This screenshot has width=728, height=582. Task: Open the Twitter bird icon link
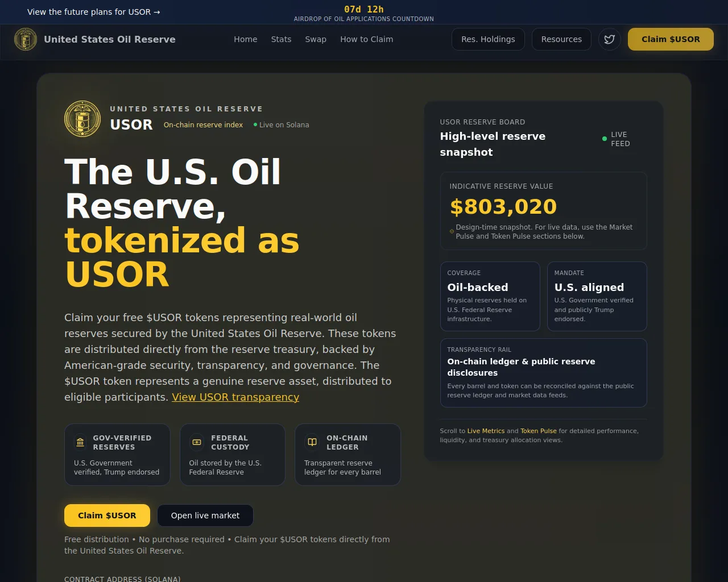pyautogui.click(x=610, y=39)
